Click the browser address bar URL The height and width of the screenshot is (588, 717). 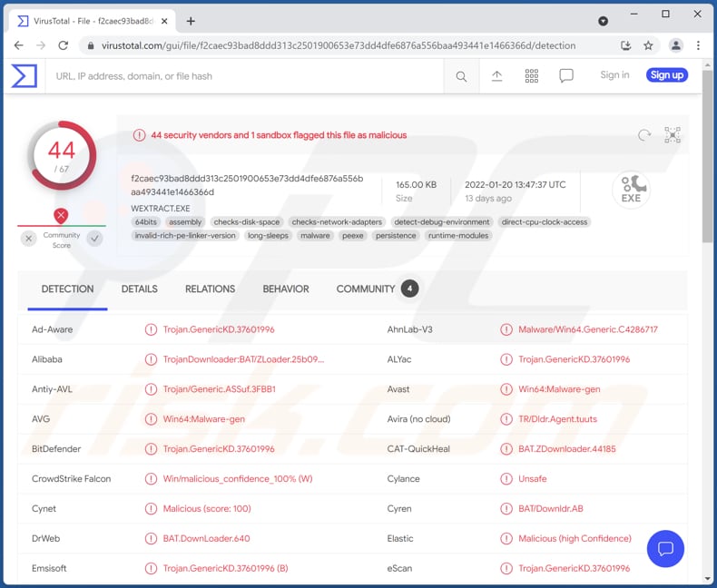339,45
